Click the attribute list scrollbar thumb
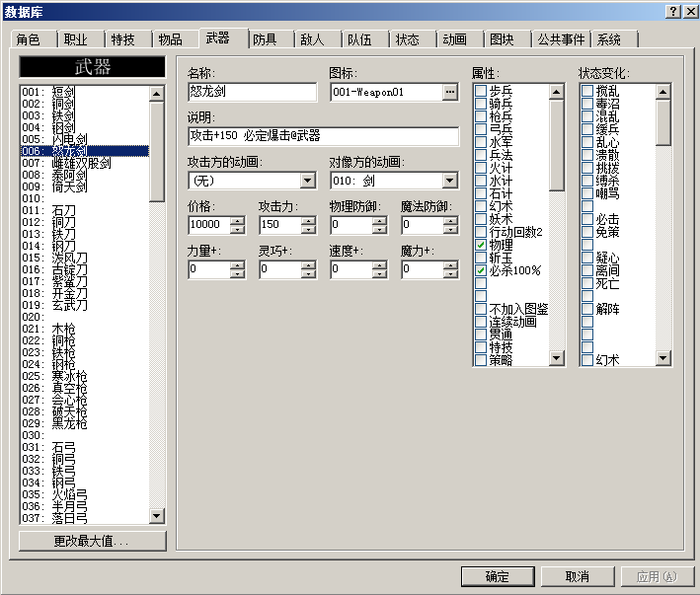Screen dimensions: 700x595 point(556,144)
